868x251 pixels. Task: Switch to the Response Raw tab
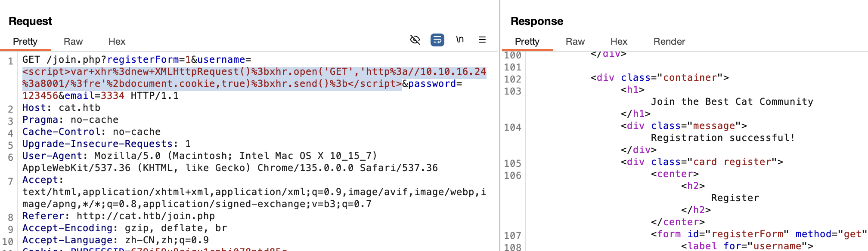pyautogui.click(x=575, y=41)
